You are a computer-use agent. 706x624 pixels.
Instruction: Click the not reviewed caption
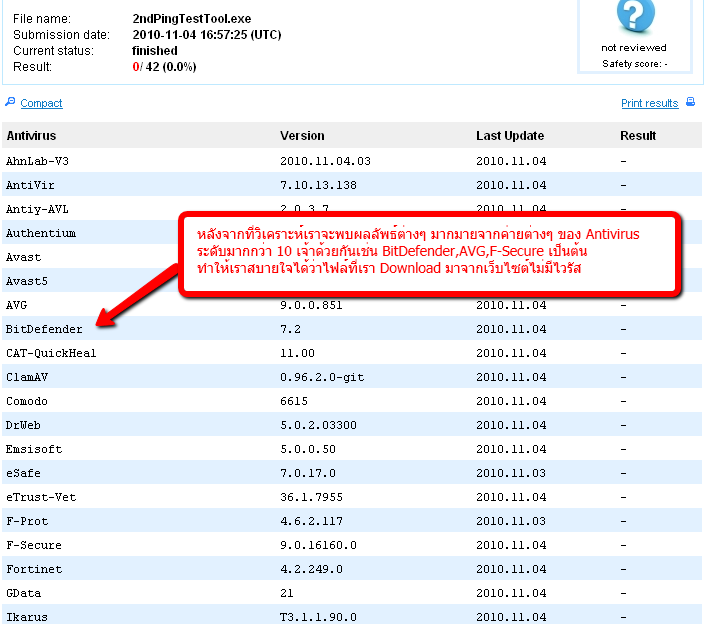pyautogui.click(x=634, y=48)
